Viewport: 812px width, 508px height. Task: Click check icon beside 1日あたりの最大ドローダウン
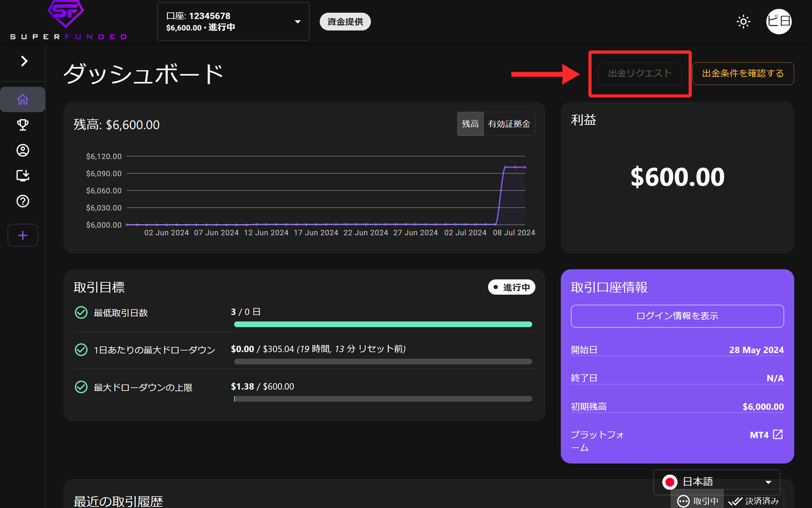81,350
